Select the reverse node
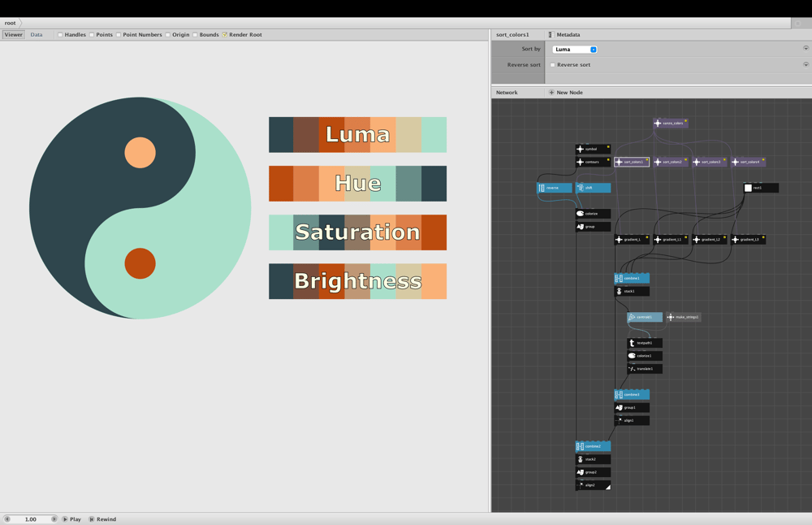812x525 pixels. 554,188
